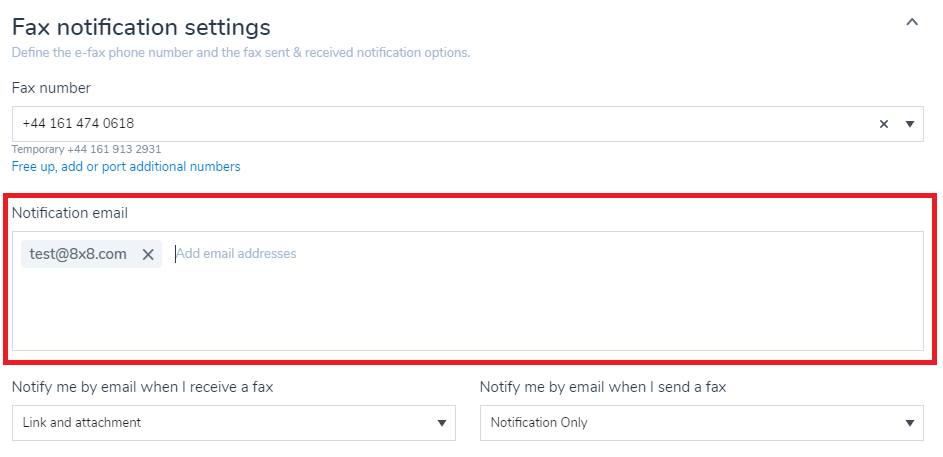Clear the selected fax number with X
The width and height of the screenshot is (943, 457).
pyautogui.click(x=883, y=124)
